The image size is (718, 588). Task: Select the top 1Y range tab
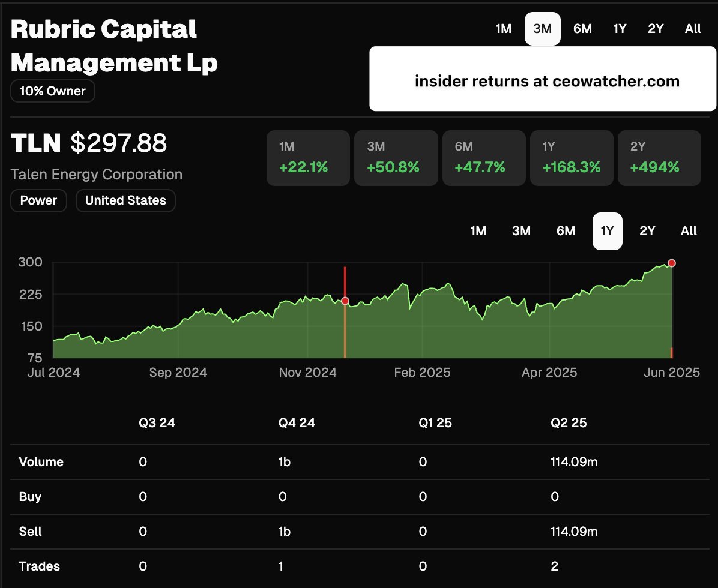pyautogui.click(x=620, y=29)
